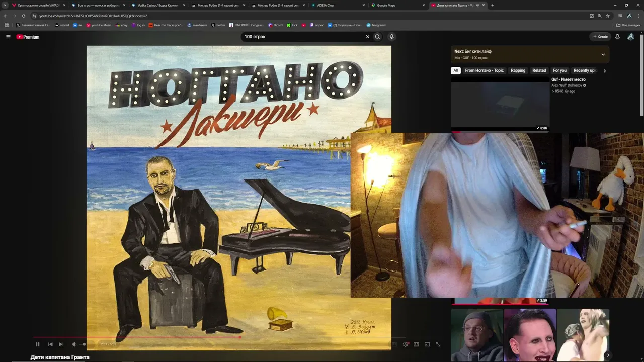Bookmark this page with the star

(607, 16)
